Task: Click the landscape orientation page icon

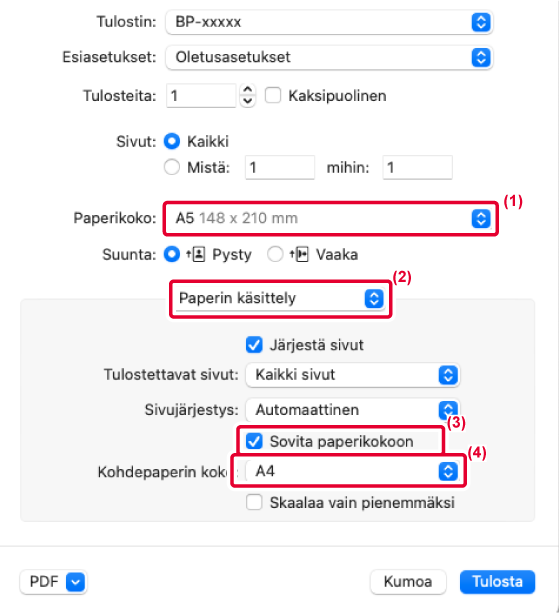Action: pos(299,255)
